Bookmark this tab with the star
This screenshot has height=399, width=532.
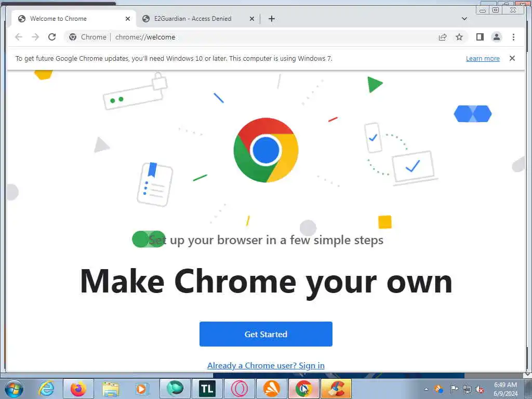[x=459, y=37]
